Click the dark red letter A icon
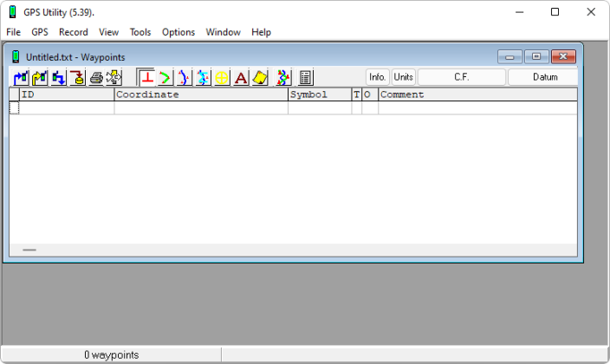The image size is (610, 364). [241, 77]
